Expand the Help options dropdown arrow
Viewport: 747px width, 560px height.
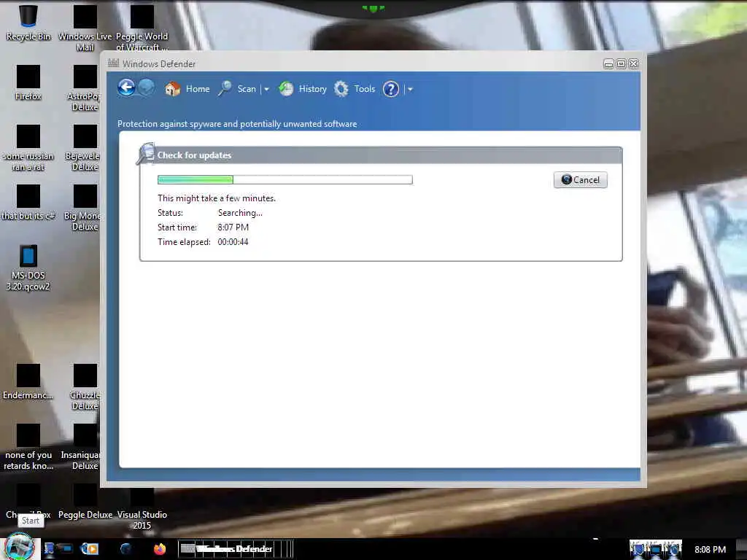click(x=410, y=89)
